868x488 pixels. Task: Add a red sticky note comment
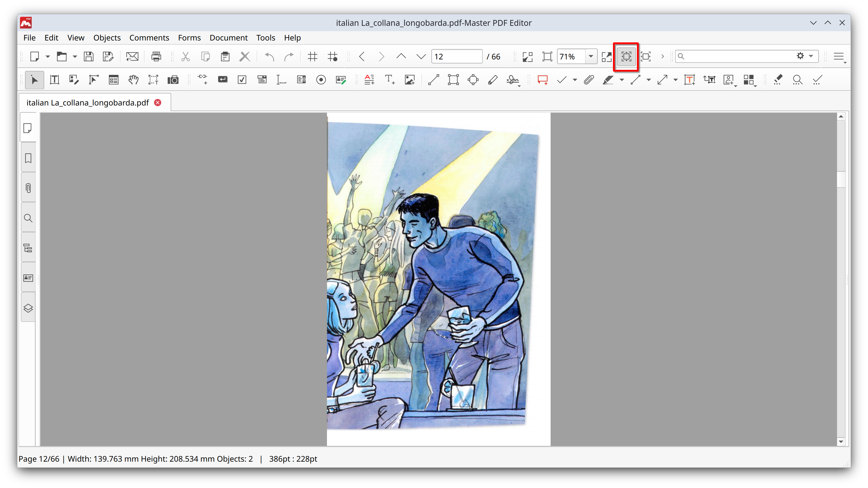pos(543,80)
